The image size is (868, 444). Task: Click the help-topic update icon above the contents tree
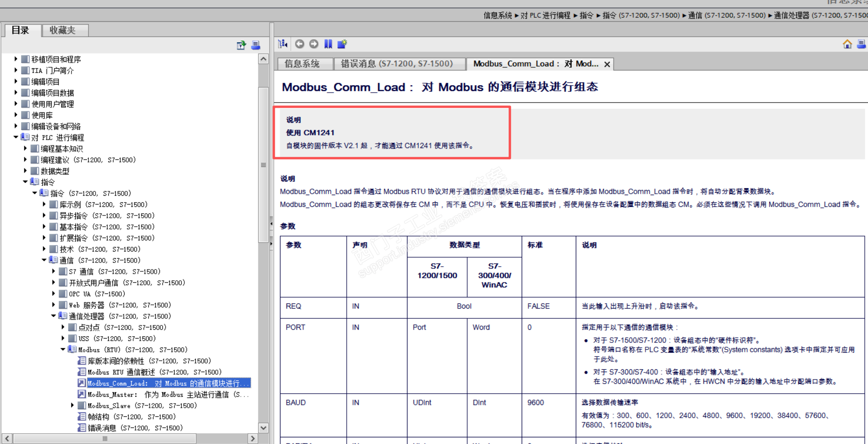click(241, 45)
